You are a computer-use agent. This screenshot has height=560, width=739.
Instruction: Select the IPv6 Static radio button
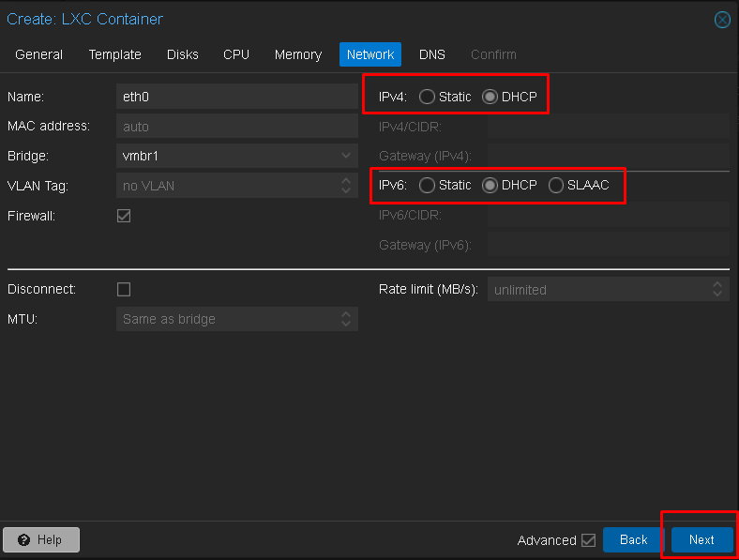point(427,185)
